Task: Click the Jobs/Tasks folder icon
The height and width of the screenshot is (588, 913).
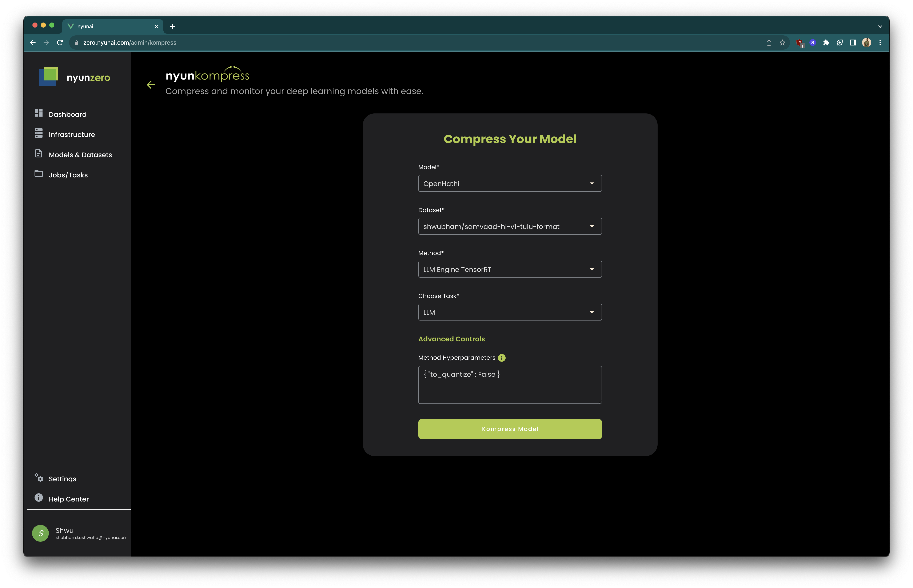Action: coord(39,174)
